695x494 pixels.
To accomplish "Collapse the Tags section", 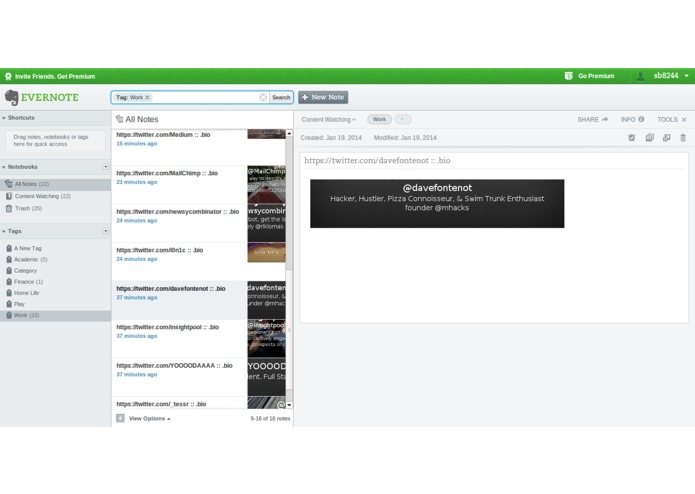I will point(4,231).
